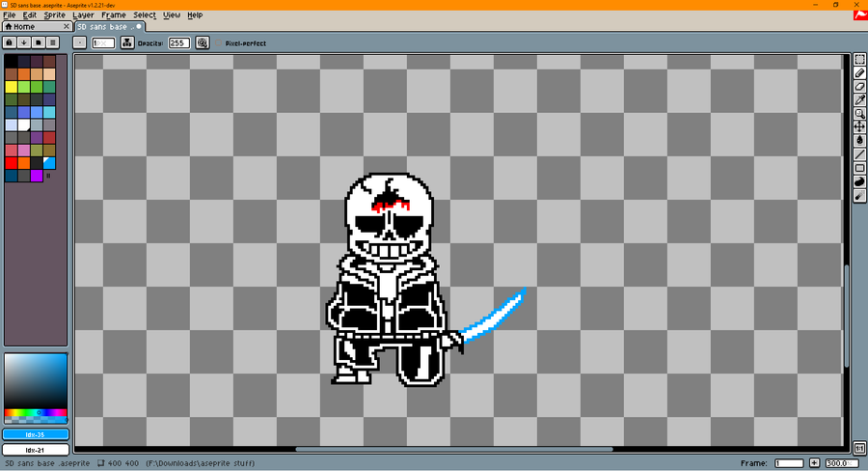
Task: Close the Home tab
Action: pos(67,26)
